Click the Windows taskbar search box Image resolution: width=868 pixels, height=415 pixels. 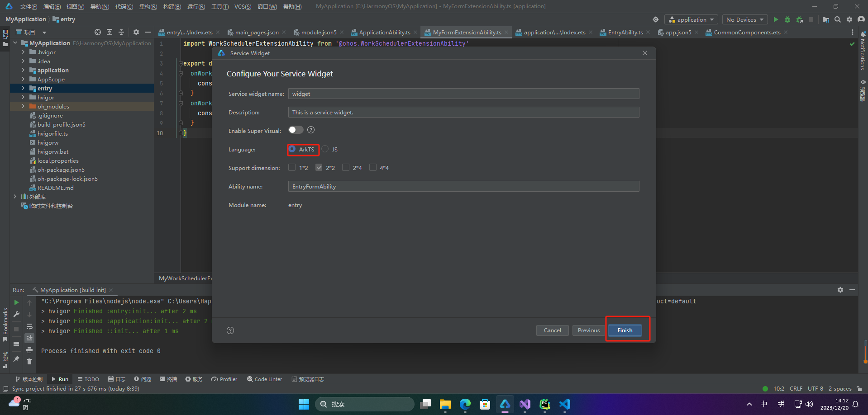point(365,404)
